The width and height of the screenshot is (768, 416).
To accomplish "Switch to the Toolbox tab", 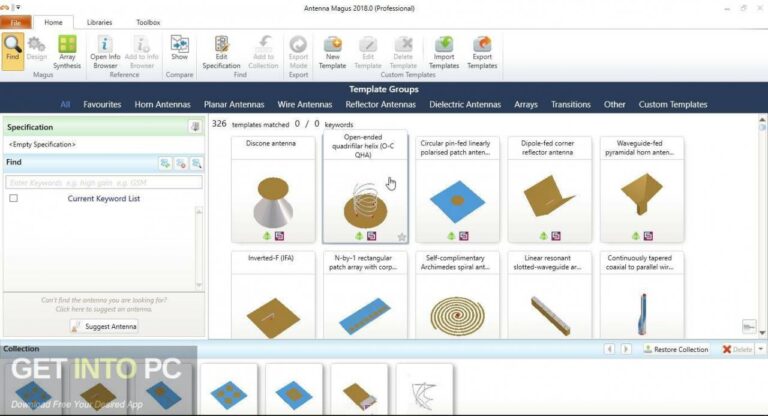I will click(x=148, y=23).
